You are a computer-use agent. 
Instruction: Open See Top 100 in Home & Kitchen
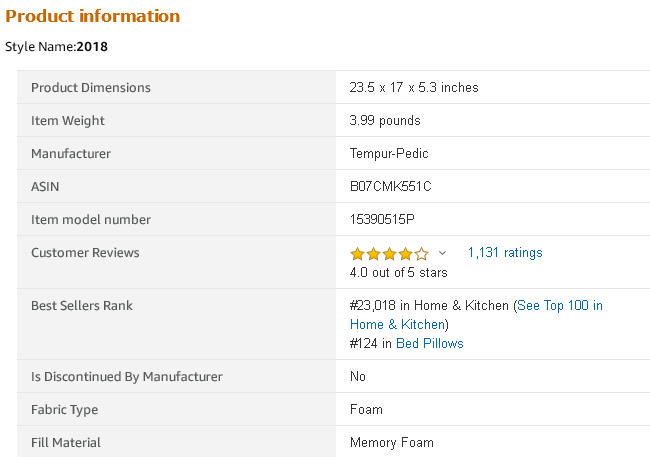(476, 315)
